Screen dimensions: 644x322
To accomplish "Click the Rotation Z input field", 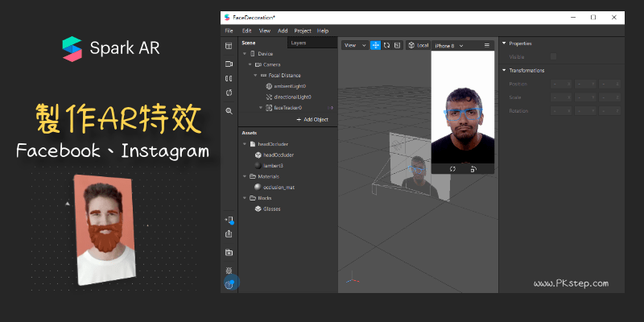I will point(610,111).
